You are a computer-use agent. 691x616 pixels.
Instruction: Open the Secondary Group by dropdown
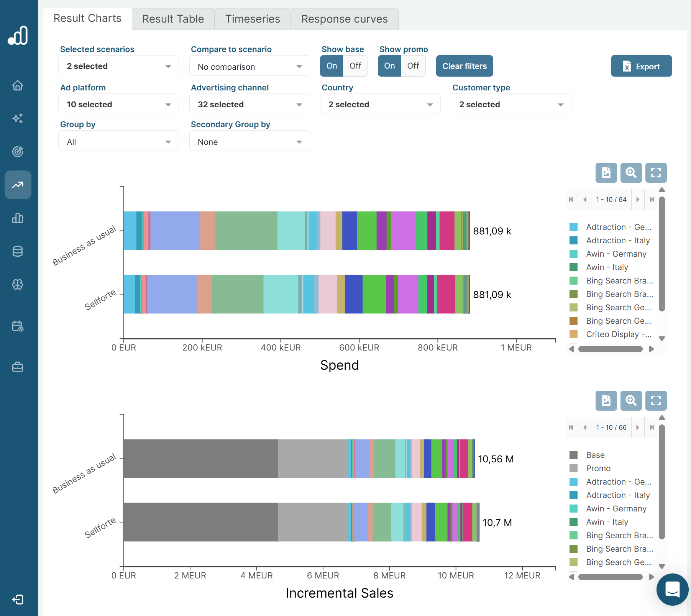tap(249, 142)
